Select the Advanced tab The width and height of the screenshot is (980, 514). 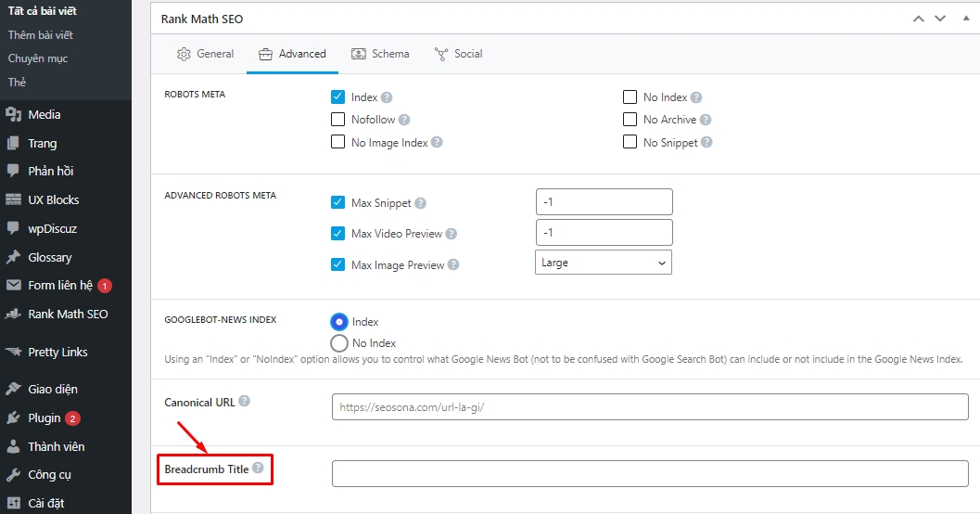click(292, 54)
